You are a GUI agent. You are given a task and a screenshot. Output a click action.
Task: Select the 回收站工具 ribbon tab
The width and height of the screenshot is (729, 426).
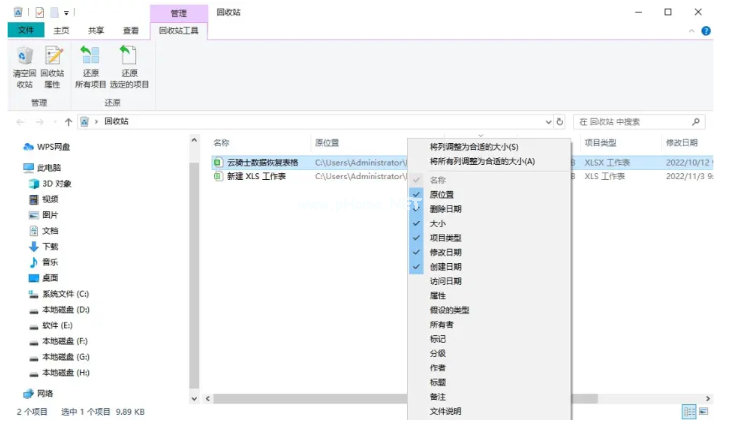click(179, 30)
